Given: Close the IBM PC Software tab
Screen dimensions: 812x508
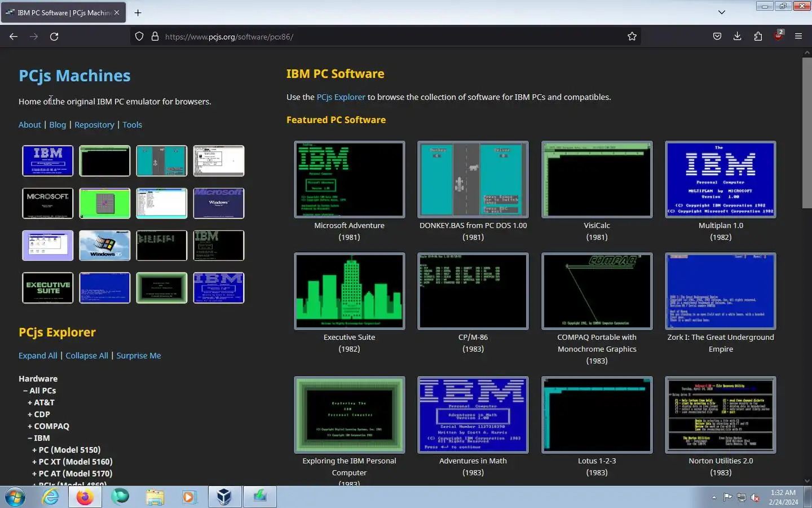Looking at the screenshot, I should click(117, 12).
